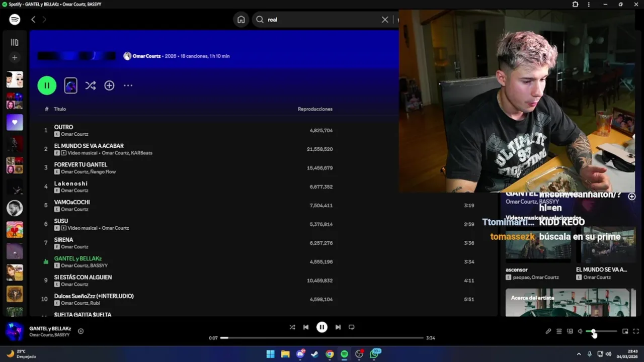Toggle repeat in the player bar

point(352,327)
